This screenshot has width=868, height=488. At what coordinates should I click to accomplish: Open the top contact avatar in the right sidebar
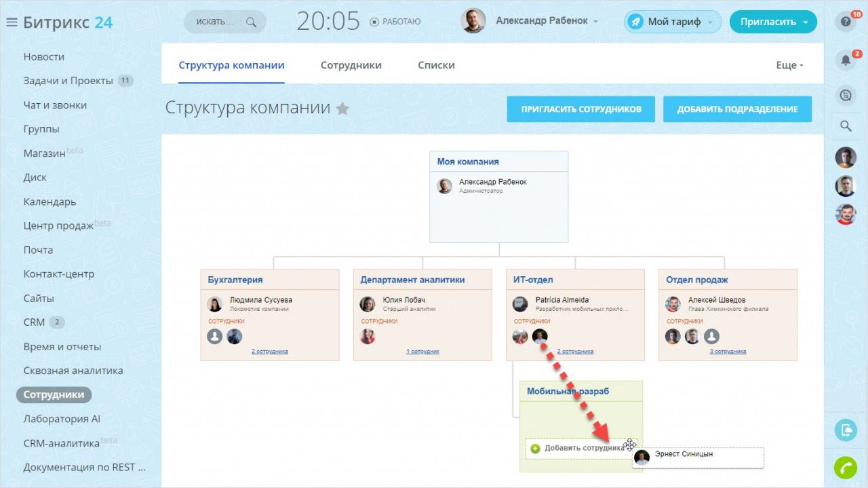845,157
